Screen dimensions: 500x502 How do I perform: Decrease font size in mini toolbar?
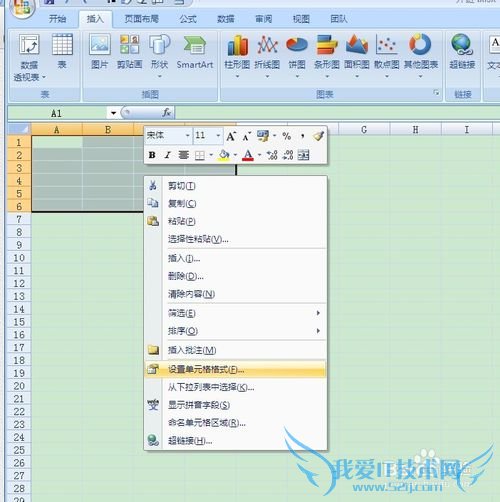(x=246, y=136)
